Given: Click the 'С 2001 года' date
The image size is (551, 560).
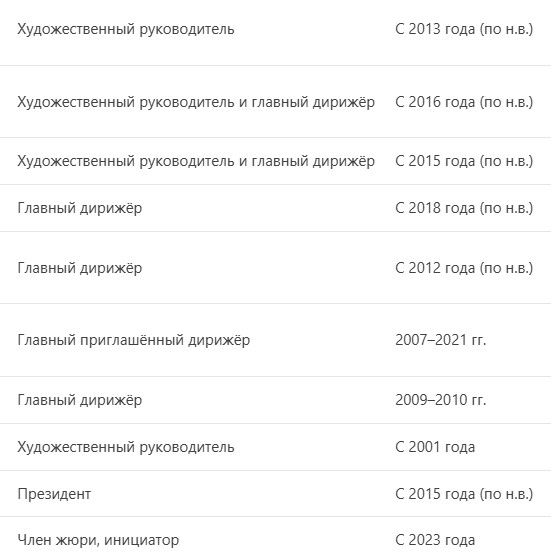Looking at the screenshot, I should (x=435, y=448).
